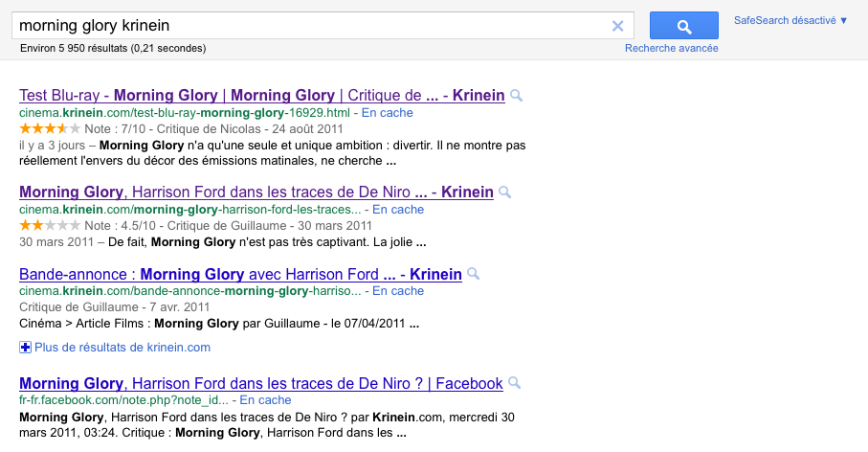Preview the Test Blu-ray result with its magnifier icon

click(x=516, y=95)
